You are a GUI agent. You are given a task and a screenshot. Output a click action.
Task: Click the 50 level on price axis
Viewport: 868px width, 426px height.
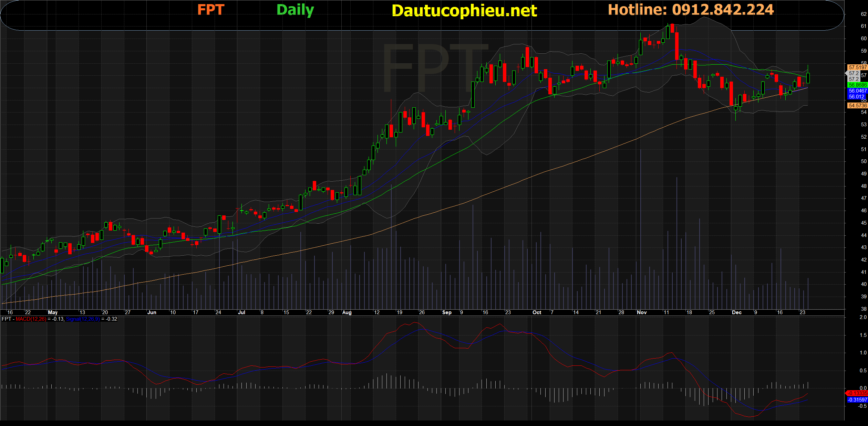[x=864, y=161]
